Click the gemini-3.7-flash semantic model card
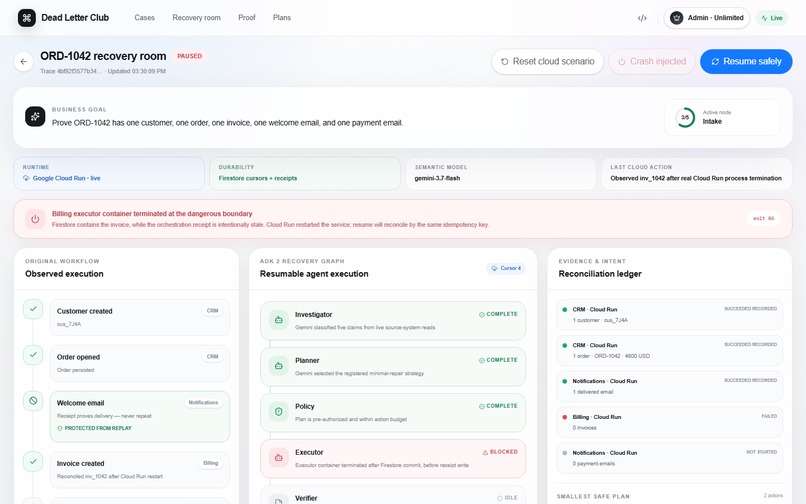 point(501,173)
